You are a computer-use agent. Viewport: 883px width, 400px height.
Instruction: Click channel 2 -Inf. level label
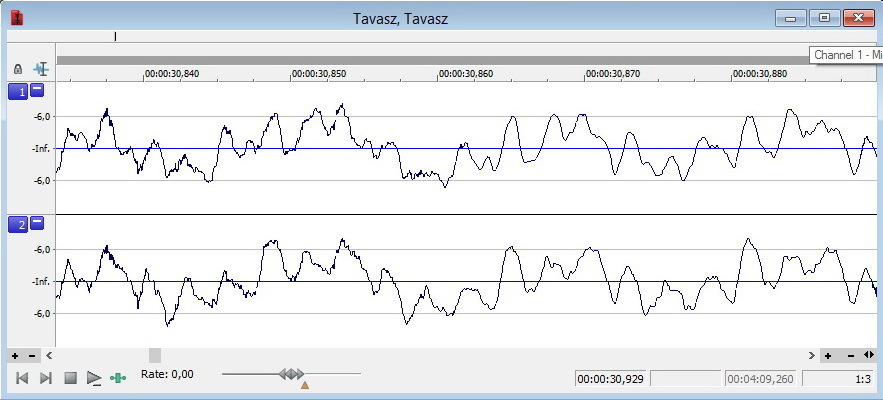click(x=42, y=282)
